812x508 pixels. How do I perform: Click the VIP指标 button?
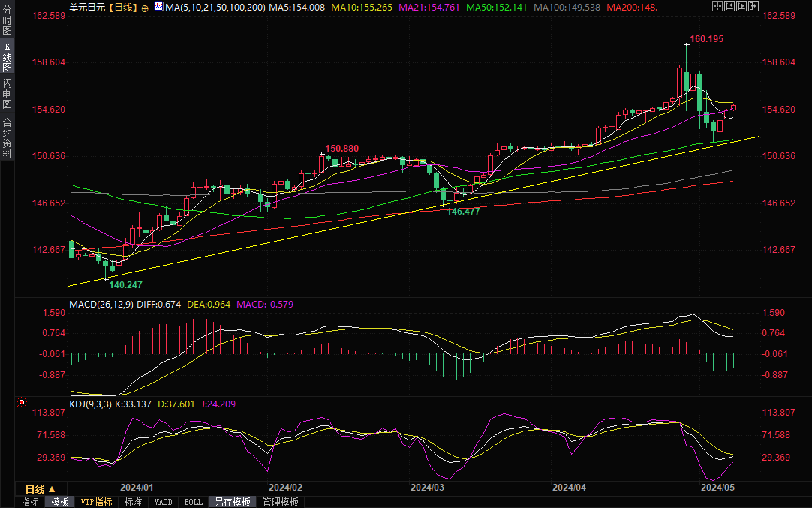tap(96, 502)
